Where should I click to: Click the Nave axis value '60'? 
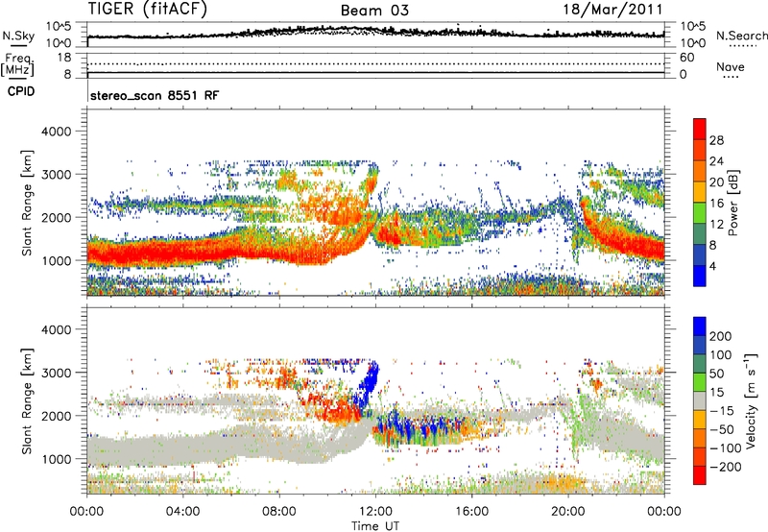[686, 58]
